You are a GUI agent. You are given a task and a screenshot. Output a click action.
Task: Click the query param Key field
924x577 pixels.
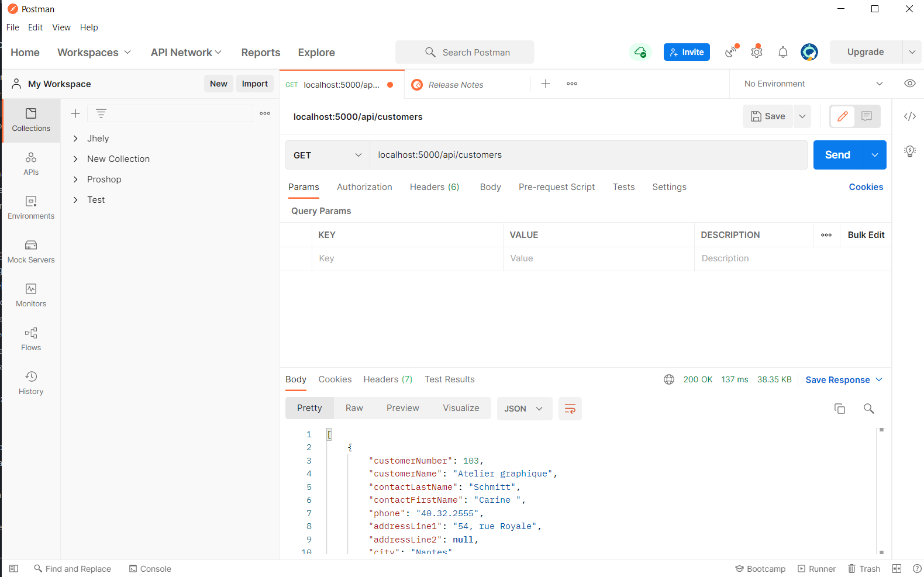pos(408,258)
